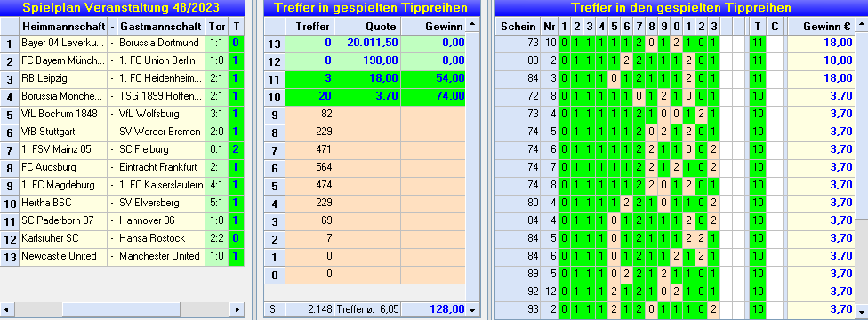
Task: Click Schein 92 Nr 12 row
Action: click(x=675, y=292)
